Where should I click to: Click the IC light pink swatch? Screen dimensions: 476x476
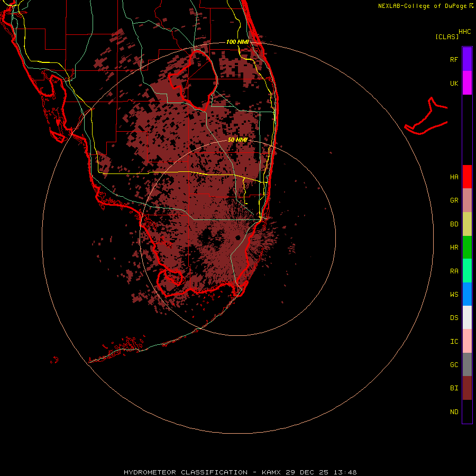pyautogui.click(x=467, y=341)
